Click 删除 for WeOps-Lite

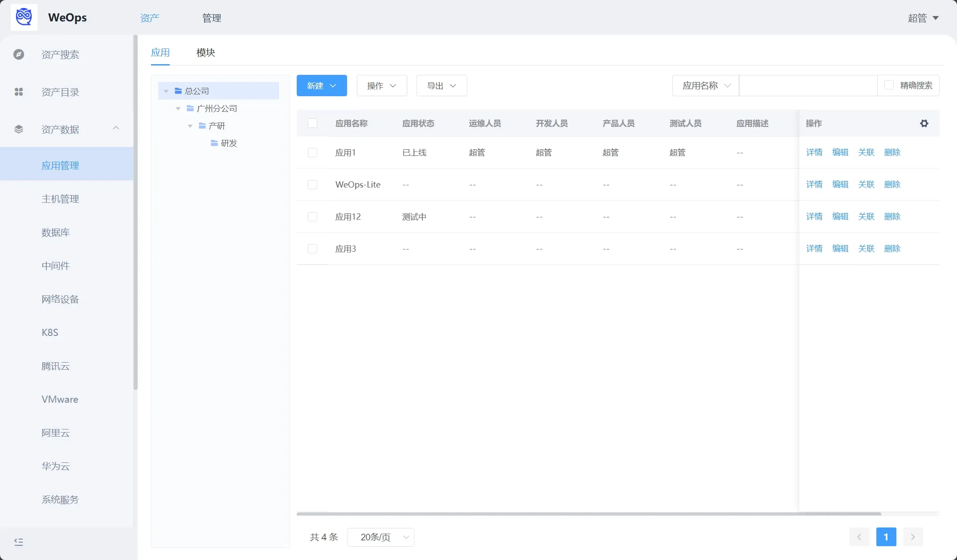point(892,184)
